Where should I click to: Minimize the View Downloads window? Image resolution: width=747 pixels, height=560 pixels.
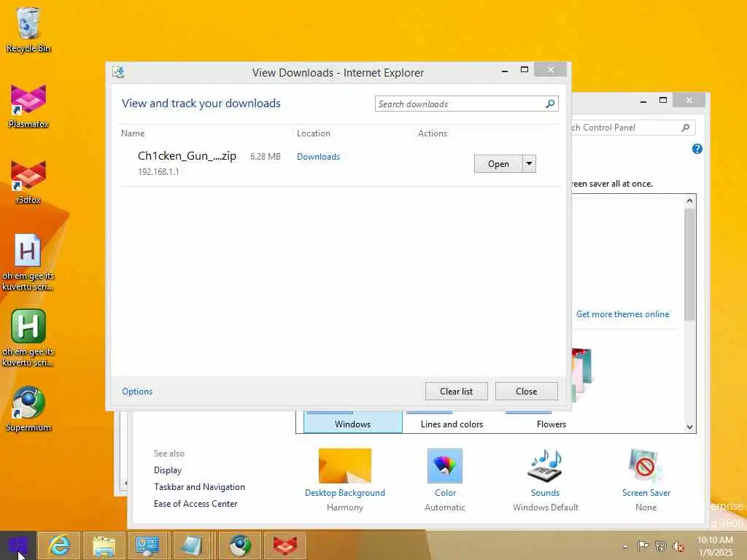pos(505,71)
